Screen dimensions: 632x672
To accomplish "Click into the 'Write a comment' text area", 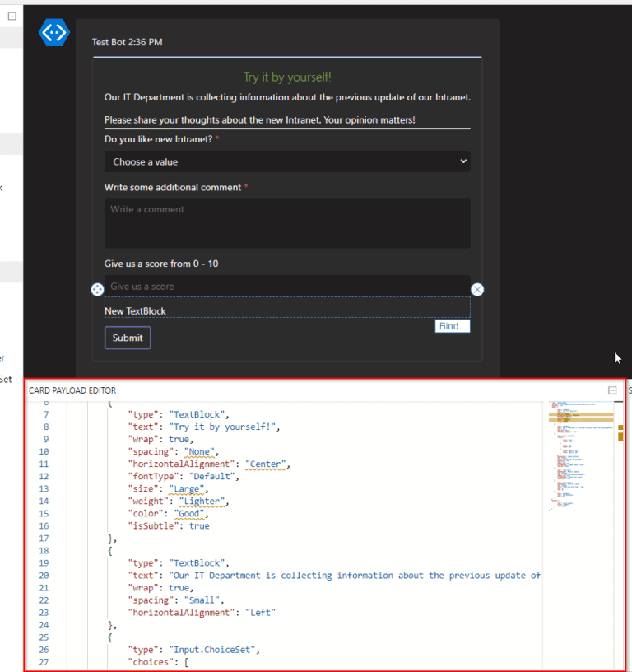I will click(287, 223).
